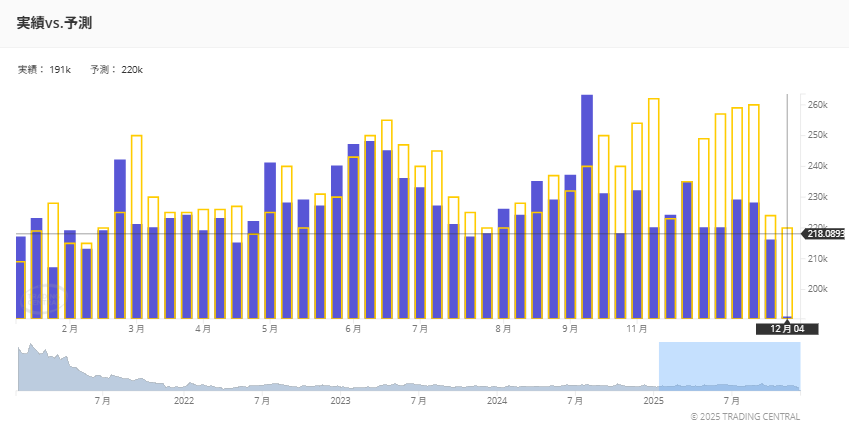
Task: Click the 218.0893 crosshair value label
Action: click(x=825, y=233)
